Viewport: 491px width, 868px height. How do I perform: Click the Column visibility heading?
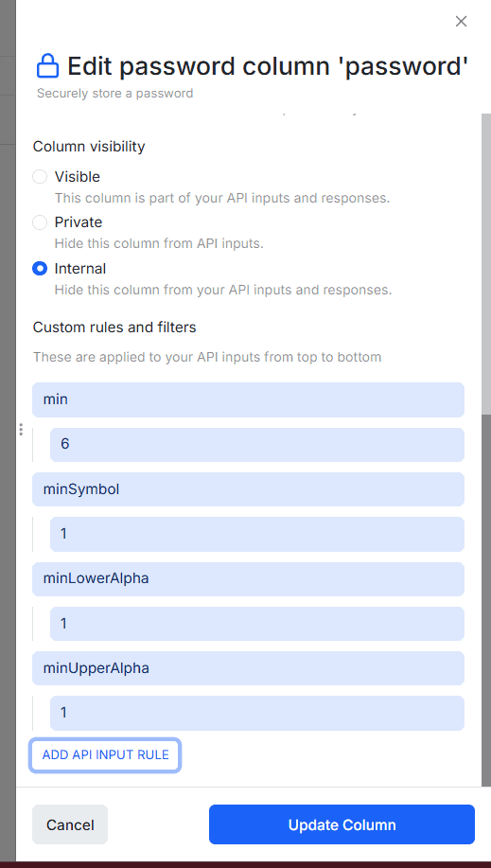(x=89, y=147)
